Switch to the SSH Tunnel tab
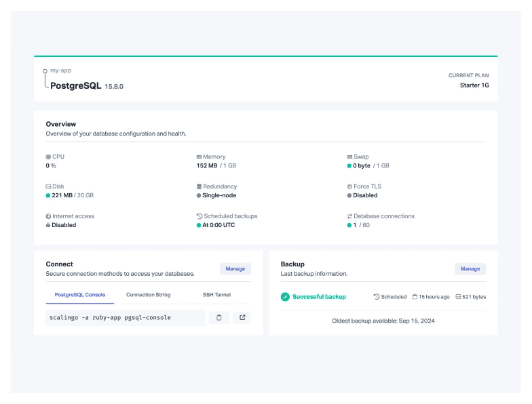The width and height of the screenshot is (532, 404). pyautogui.click(x=217, y=295)
